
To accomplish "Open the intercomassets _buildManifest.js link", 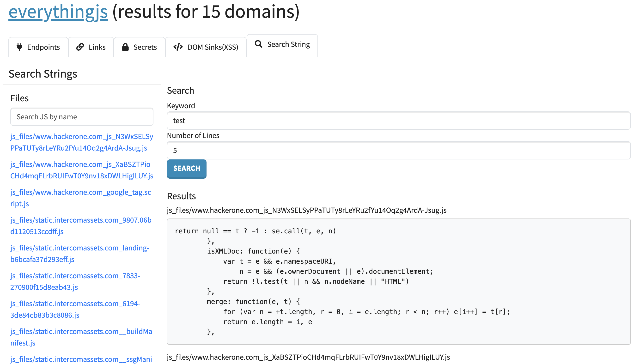I will 81,337.
